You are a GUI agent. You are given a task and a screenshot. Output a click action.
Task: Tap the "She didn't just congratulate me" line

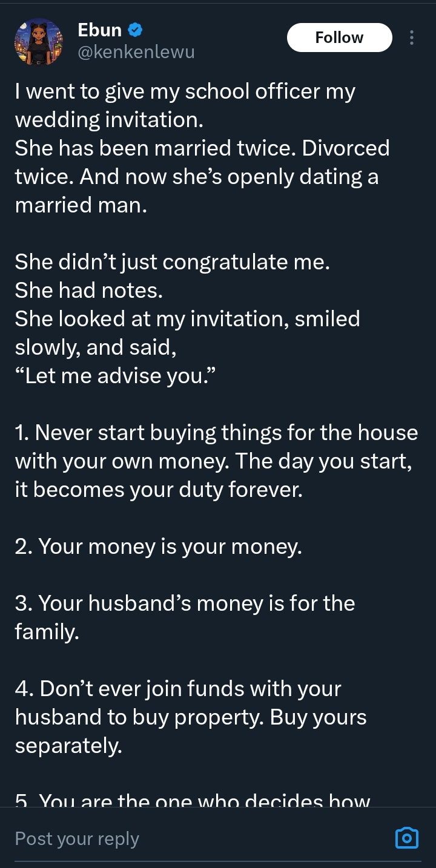(172, 262)
